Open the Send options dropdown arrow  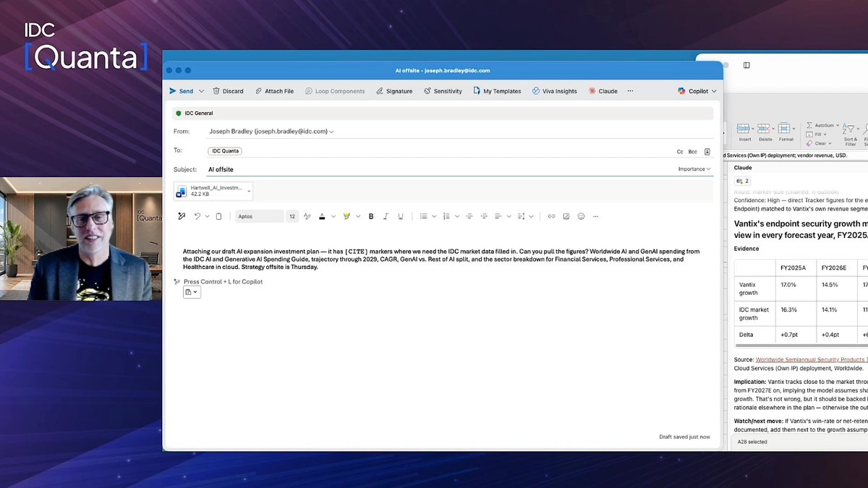(202, 91)
